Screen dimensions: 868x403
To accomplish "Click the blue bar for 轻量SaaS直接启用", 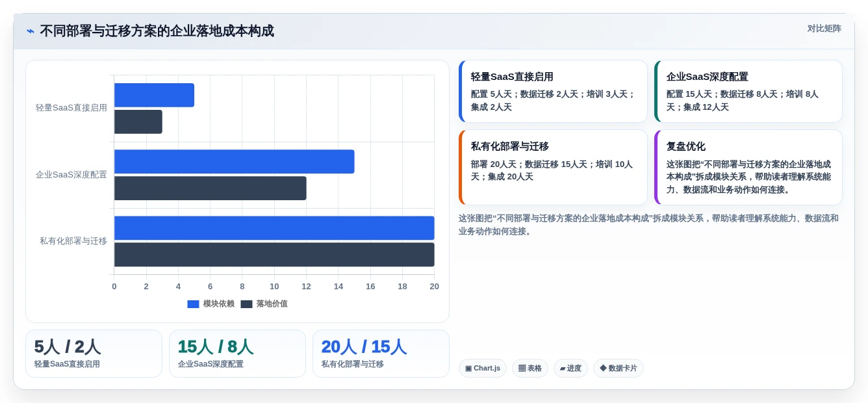I will tap(154, 95).
